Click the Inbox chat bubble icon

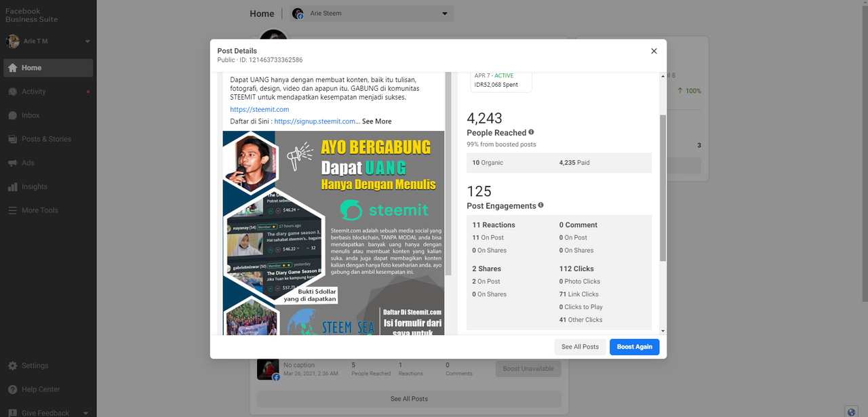click(12, 115)
